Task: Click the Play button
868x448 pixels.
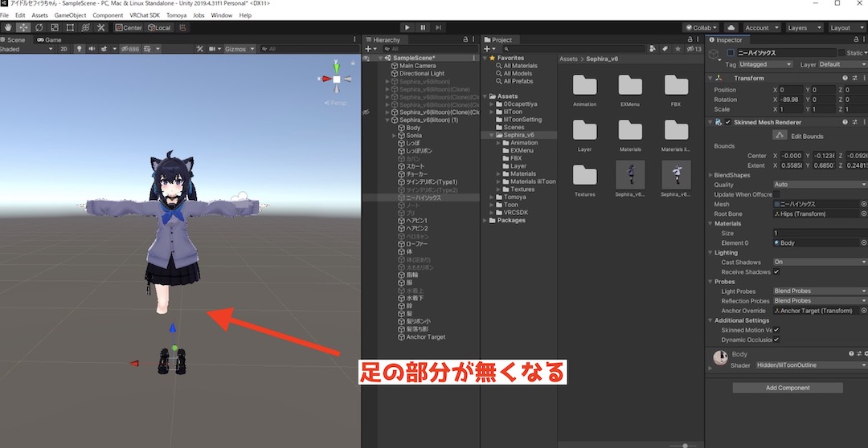Action: point(407,27)
